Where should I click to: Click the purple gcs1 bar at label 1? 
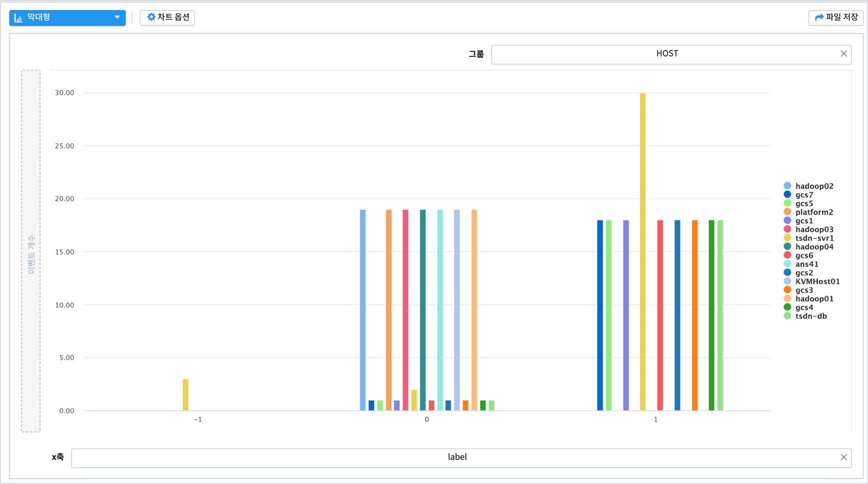pos(626,315)
